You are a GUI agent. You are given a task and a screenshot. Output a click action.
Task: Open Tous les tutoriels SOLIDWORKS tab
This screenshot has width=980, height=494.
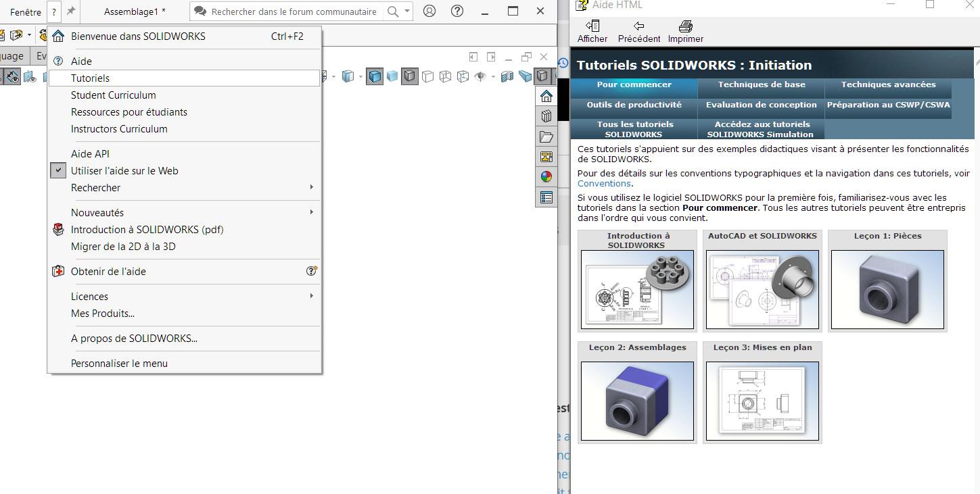pos(634,129)
